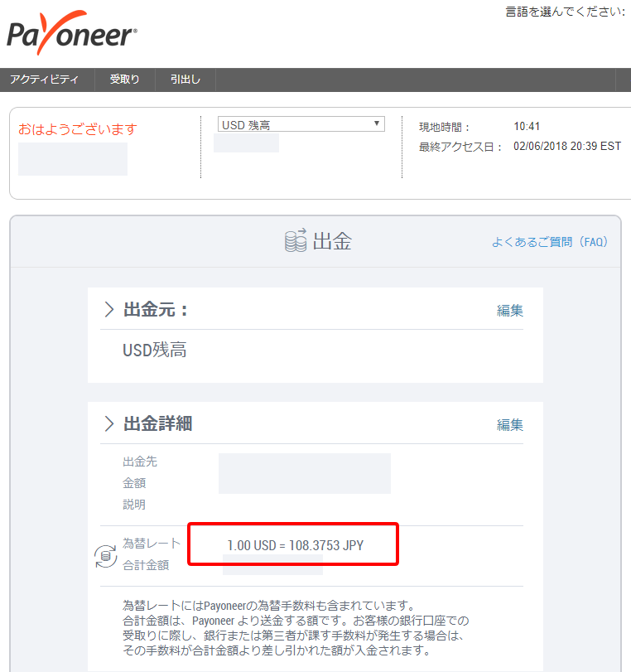
Task: Click the coins icon beside 出金 heading
Action: click(x=296, y=240)
